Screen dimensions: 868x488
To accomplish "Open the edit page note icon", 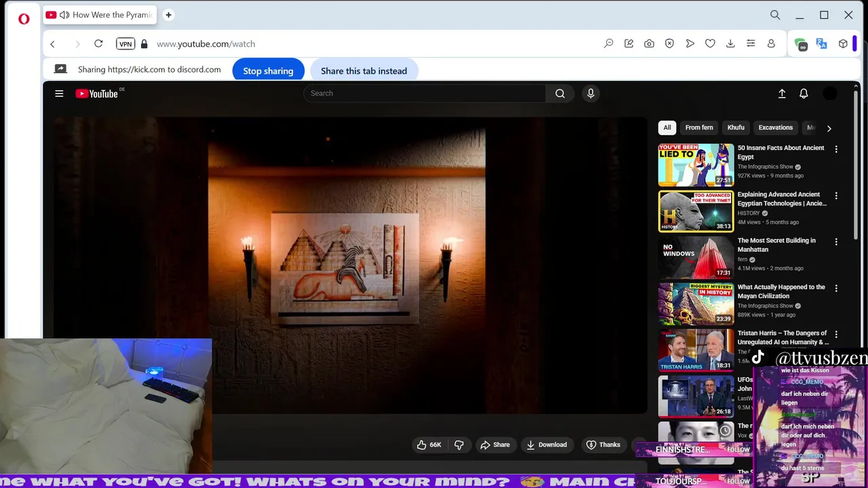I will click(x=629, y=44).
